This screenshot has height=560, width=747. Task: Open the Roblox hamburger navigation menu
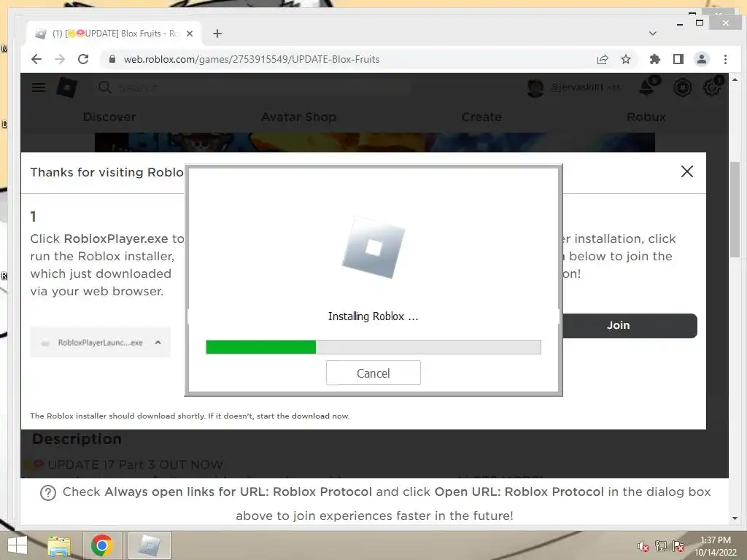click(39, 87)
